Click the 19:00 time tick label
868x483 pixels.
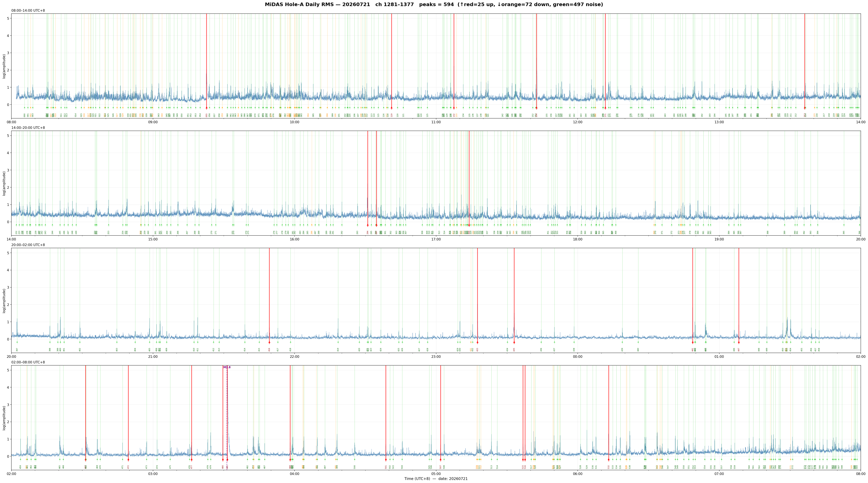[719, 239]
